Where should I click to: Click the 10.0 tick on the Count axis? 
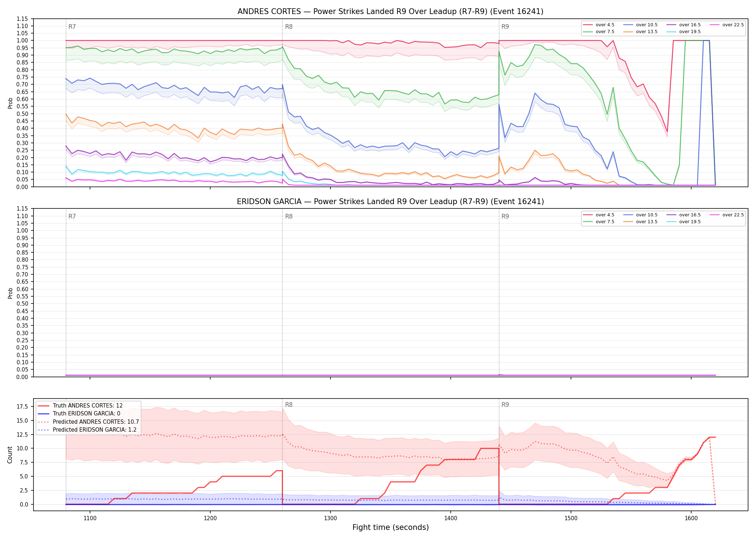click(x=22, y=449)
